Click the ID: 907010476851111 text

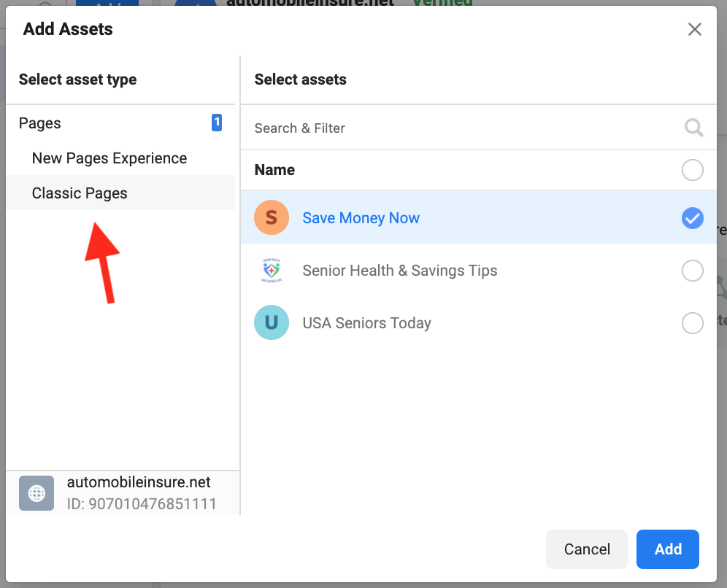click(142, 504)
